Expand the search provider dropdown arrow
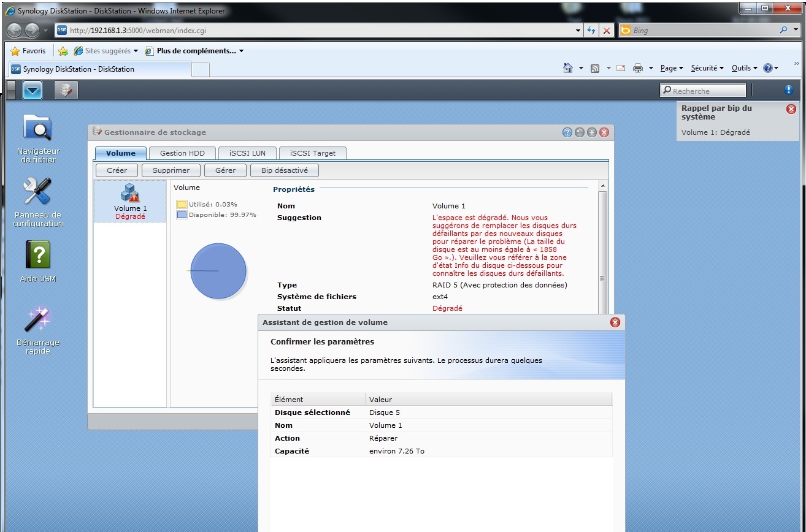The width and height of the screenshot is (806, 532). point(796,30)
